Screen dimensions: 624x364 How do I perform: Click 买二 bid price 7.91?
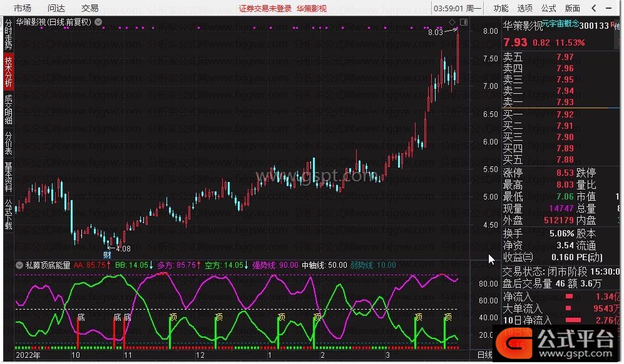[565, 126]
